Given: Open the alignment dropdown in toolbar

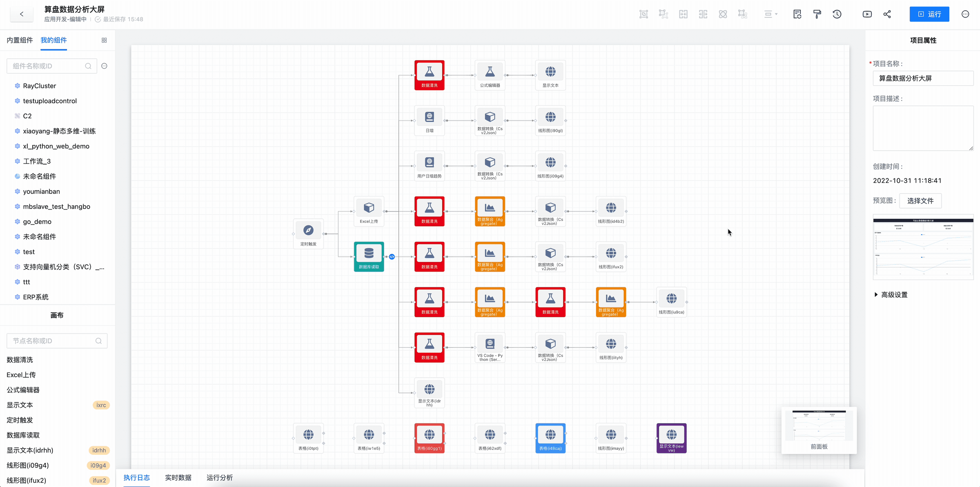Looking at the screenshot, I should click(x=771, y=14).
